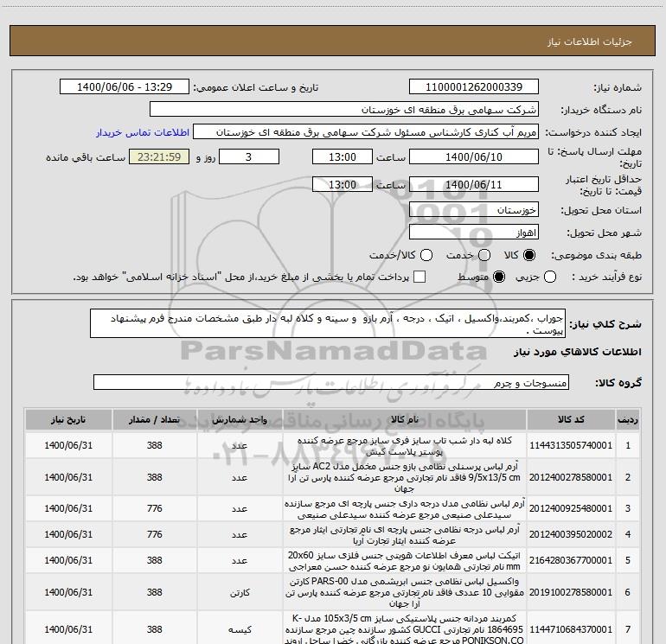This screenshot has height=644, width=666.
Task: Click the شماره نیاز field 1100001262000339
Action: click(473, 87)
